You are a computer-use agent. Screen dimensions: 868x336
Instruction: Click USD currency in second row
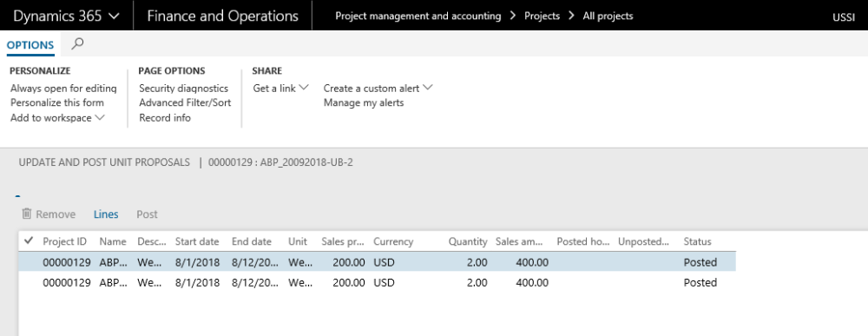(x=385, y=282)
